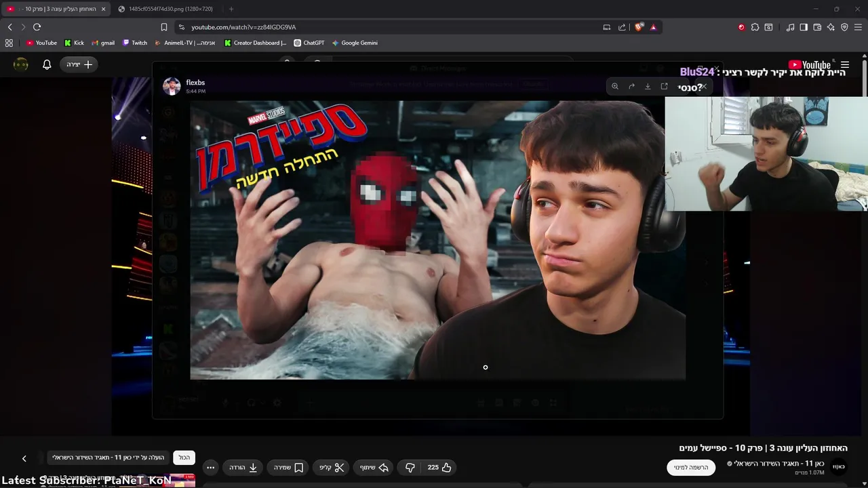
Task: Select the 'uploaded by Kan 11' chip
Action: point(108,457)
